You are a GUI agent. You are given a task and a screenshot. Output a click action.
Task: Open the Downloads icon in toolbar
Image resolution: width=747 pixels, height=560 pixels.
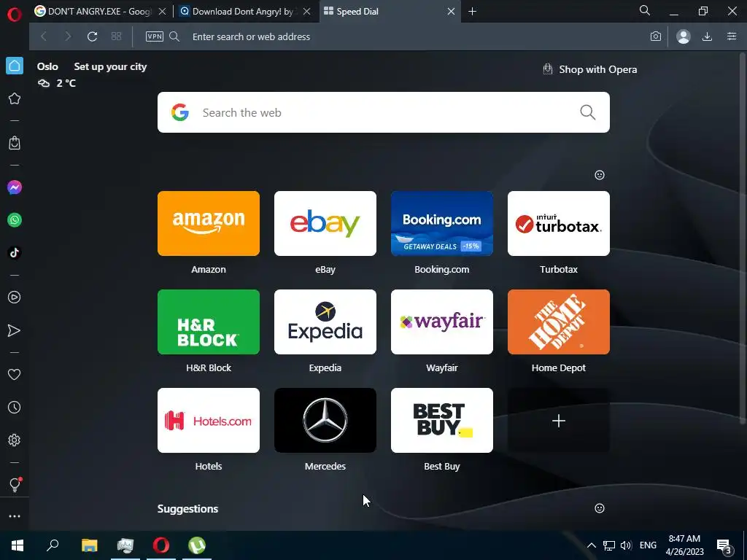coord(707,36)
